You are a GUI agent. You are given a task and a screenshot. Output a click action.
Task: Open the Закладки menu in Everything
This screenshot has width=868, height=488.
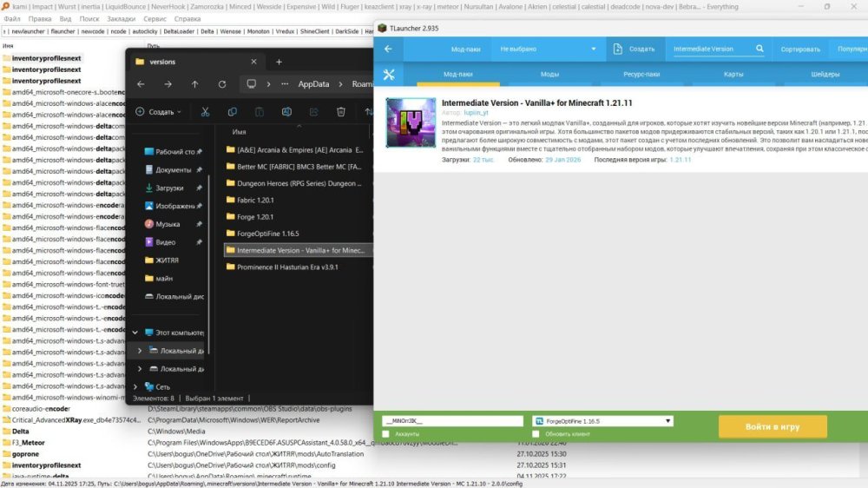(122, 19)
